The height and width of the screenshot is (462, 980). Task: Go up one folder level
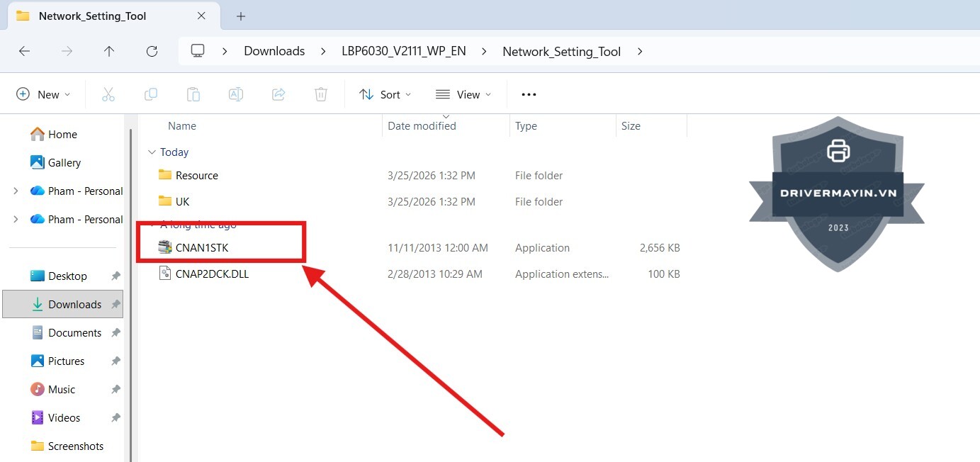click(109, 51)
